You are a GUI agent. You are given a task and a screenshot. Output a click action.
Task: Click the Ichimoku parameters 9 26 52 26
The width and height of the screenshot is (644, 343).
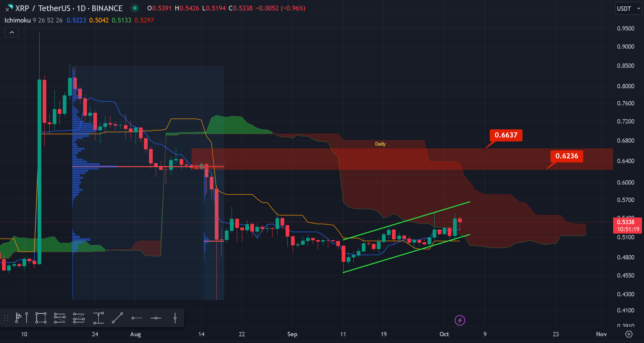[48, 20]
